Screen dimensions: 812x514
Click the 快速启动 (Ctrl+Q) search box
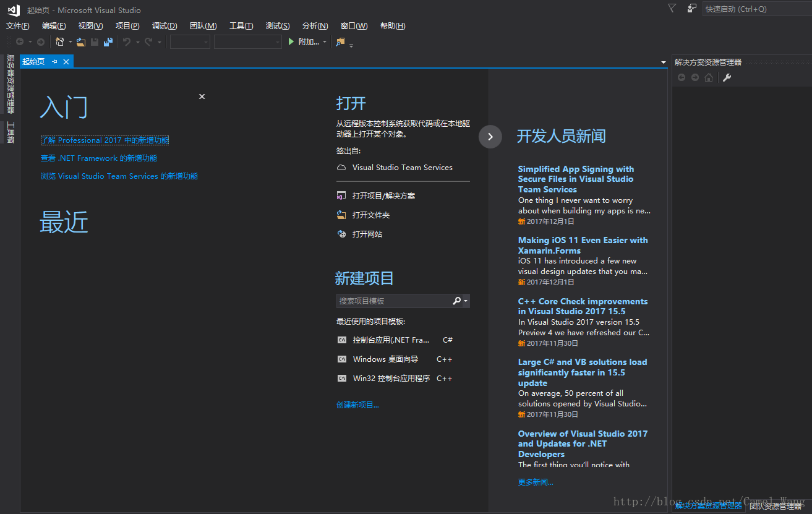pos(756,9)
